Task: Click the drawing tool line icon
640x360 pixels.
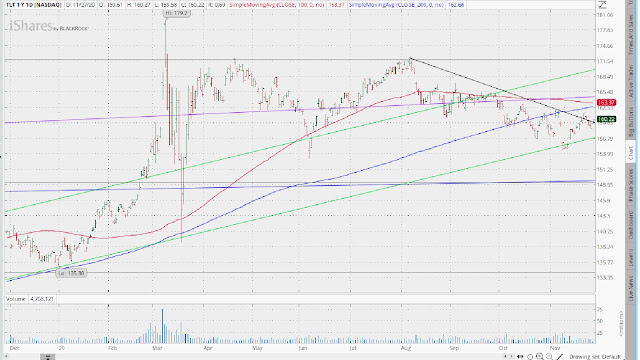Action: point(560,357)
